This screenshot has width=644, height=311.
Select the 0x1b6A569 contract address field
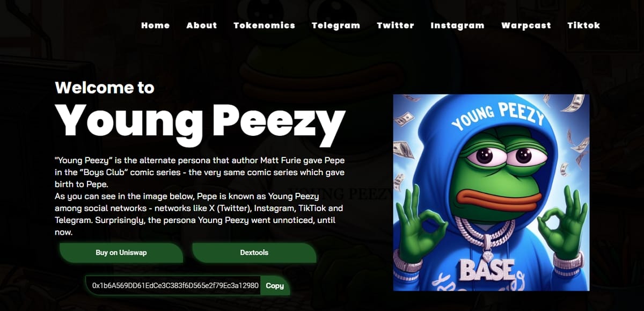point(173,286)
